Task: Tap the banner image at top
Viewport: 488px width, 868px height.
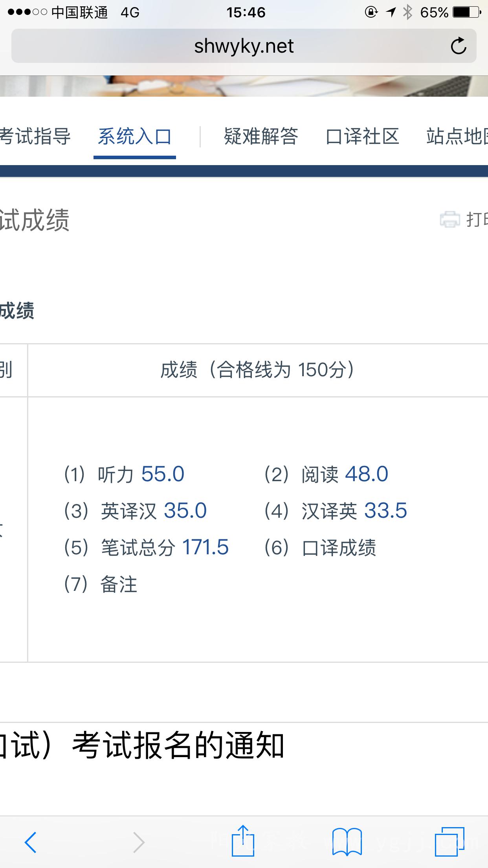Action: [244, 86]
